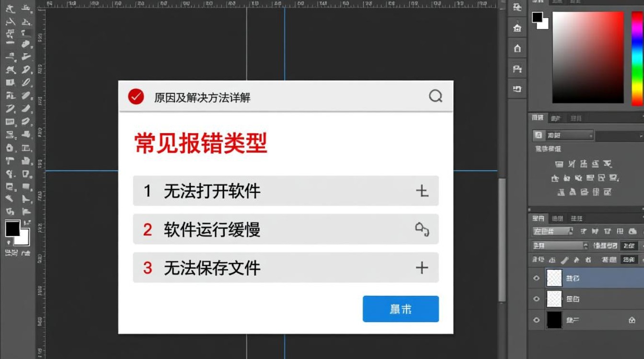Image resolution: width=644 pixels, height=359 pixels.
Task: Click the swap icon beside 软件运行缓慢
Action: click(x=421, y=229)
